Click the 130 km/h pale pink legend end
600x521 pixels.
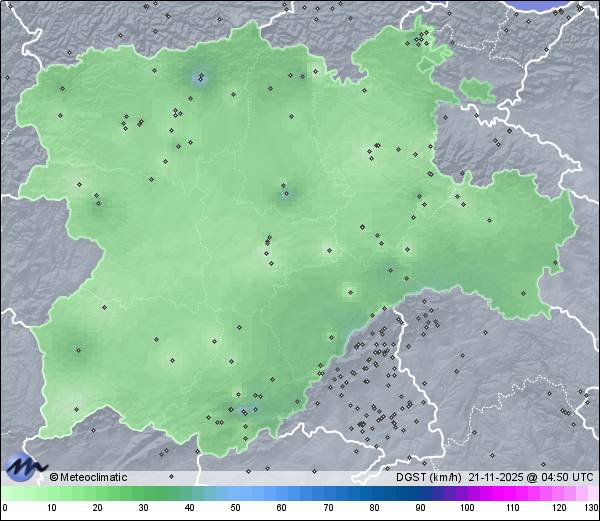(x=594, y=494)
